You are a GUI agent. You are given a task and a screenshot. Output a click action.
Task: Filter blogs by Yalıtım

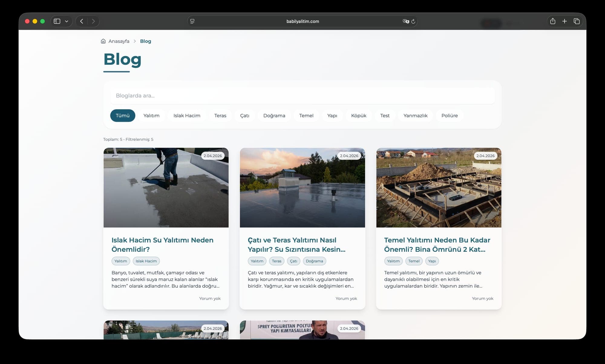click(x=152, y=116)
